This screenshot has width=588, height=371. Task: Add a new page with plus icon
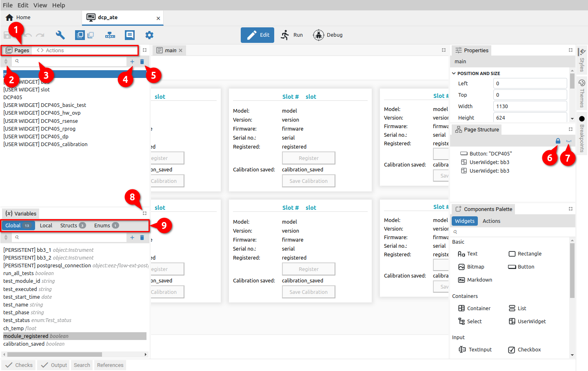pos(132,62)
